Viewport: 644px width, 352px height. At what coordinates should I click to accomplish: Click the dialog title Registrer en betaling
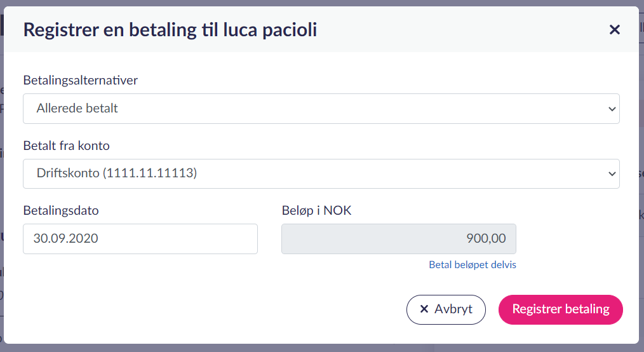tap(170, 29)
